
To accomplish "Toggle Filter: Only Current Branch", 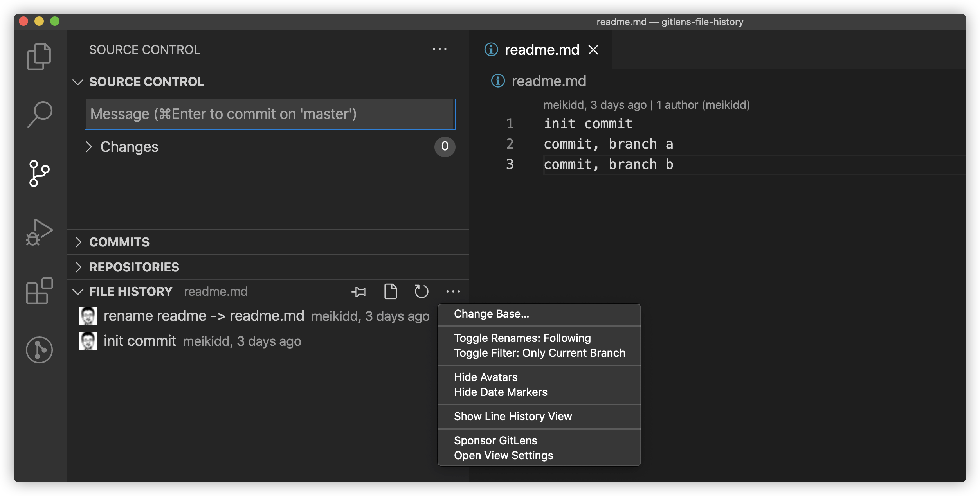I will click(x=539, y=352).
